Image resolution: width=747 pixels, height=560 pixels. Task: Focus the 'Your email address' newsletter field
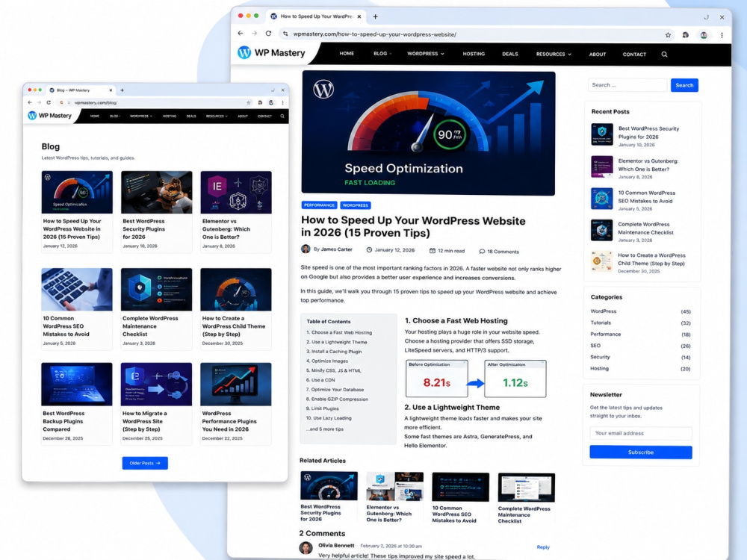[641, 433]
